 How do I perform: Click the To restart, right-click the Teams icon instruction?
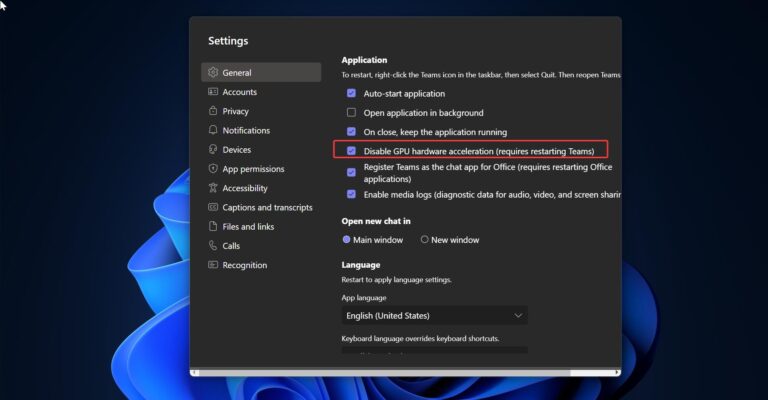481,75
